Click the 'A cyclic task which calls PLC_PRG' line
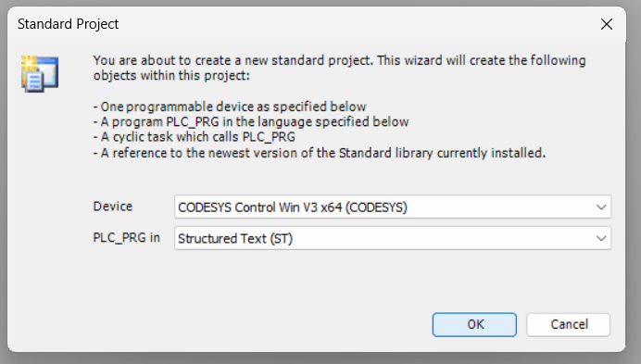The height and width of the screenshot is (364, 641). pyautogui.click(x=195, y=137)
